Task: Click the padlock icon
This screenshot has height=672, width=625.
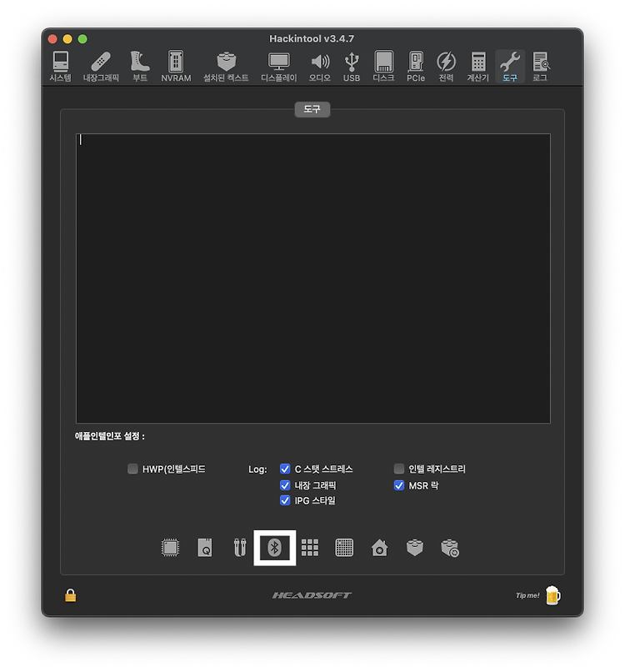Action: point(70,594)
